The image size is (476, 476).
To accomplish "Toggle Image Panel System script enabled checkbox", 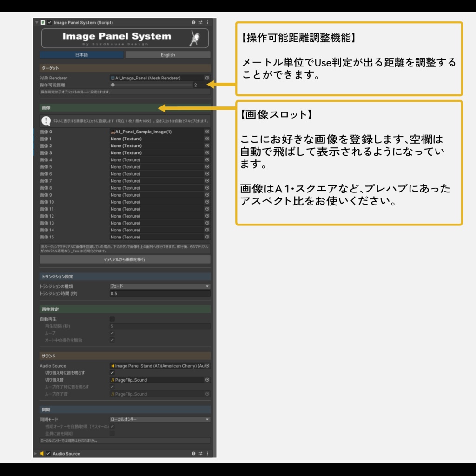I will 49,22.
